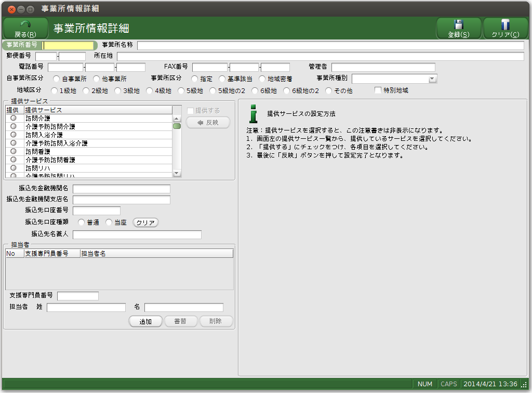
Task: Click the 提供サービス column header
Action: coord(98,110)
